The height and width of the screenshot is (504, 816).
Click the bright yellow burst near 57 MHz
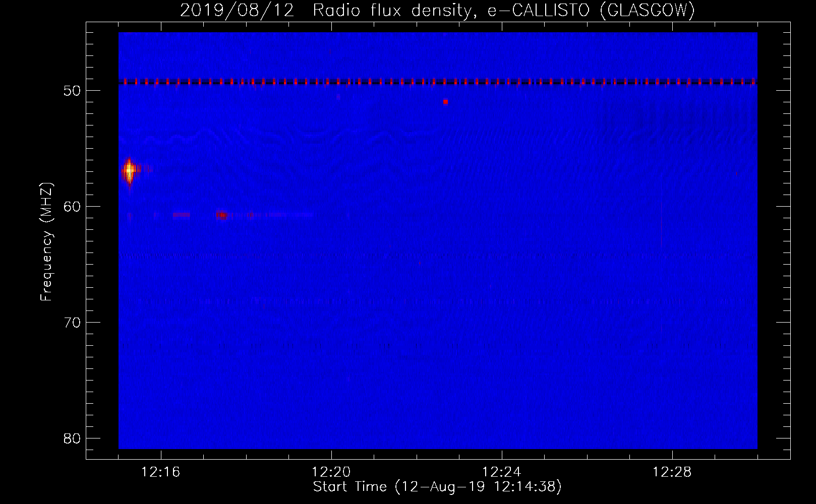130,171
